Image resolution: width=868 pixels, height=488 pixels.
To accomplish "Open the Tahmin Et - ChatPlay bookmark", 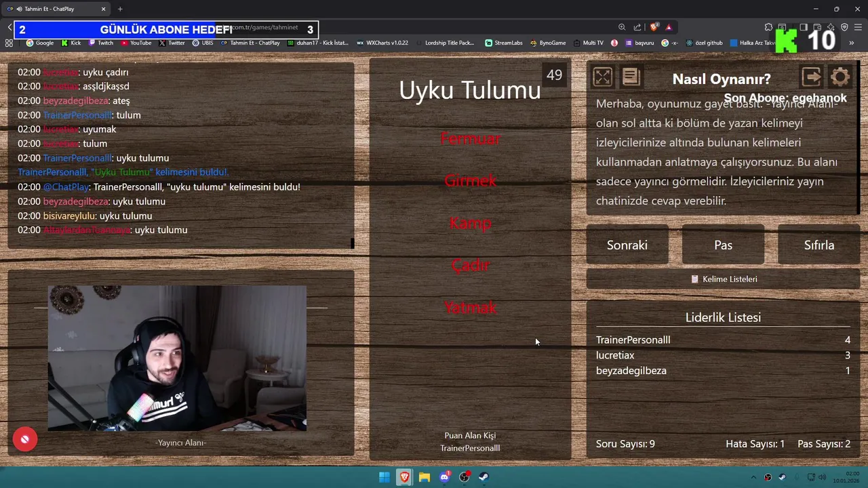I will pyautogui.click(x=250, y=43).
